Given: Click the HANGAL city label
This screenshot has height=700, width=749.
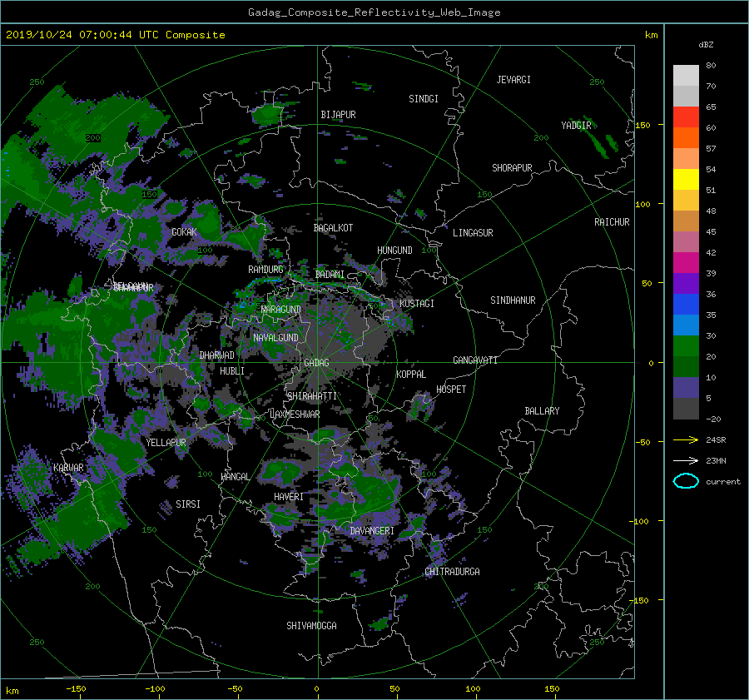Looking at the screenshot, I should [235, 477].
